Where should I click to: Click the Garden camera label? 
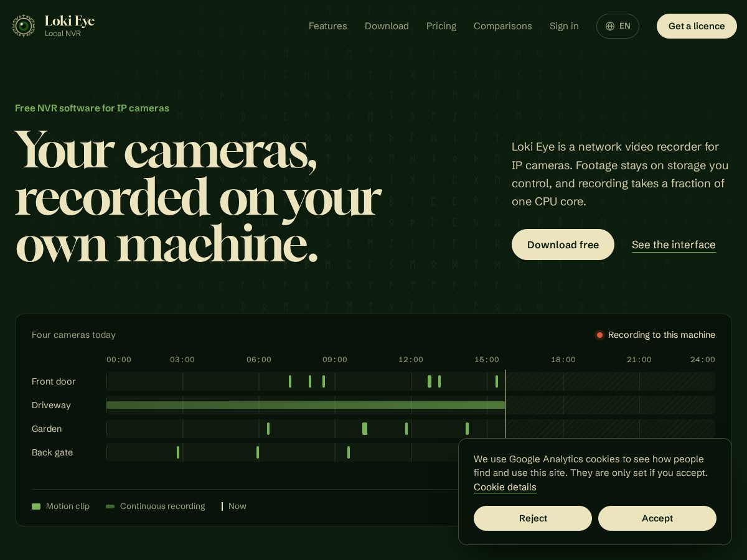(47, 429)
